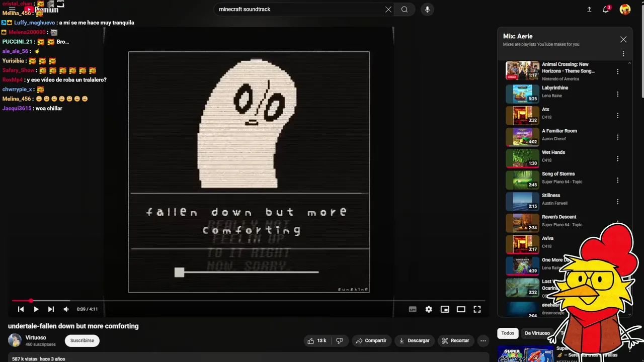The height and width of the screenshot is (362, 644).
Task: Open options for A Familiar Room
Action: (618, 137)
